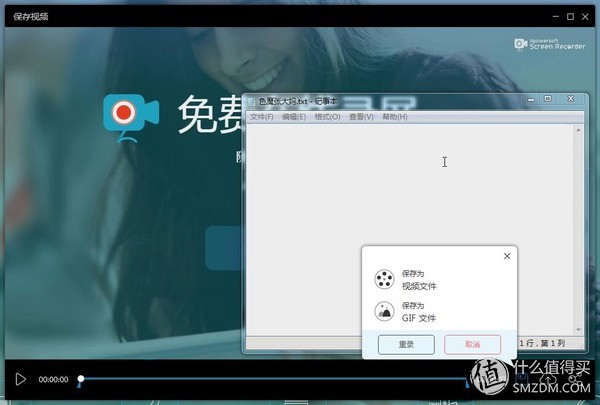Open the 编辑(E) menu in Notepad
The height and width of the screenshot is (405, 600).
pos(294,117)
